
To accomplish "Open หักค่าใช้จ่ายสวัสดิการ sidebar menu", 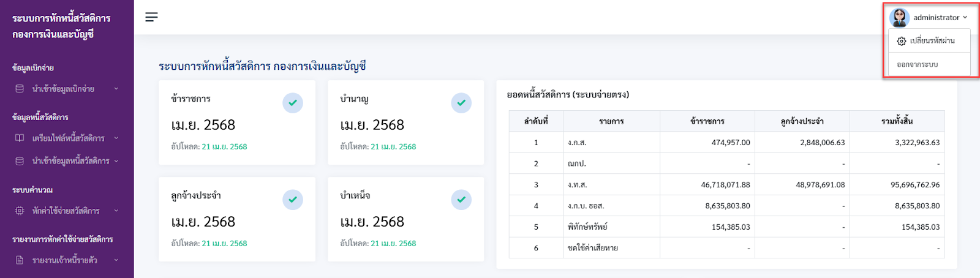I will click(x=67, y=211).
